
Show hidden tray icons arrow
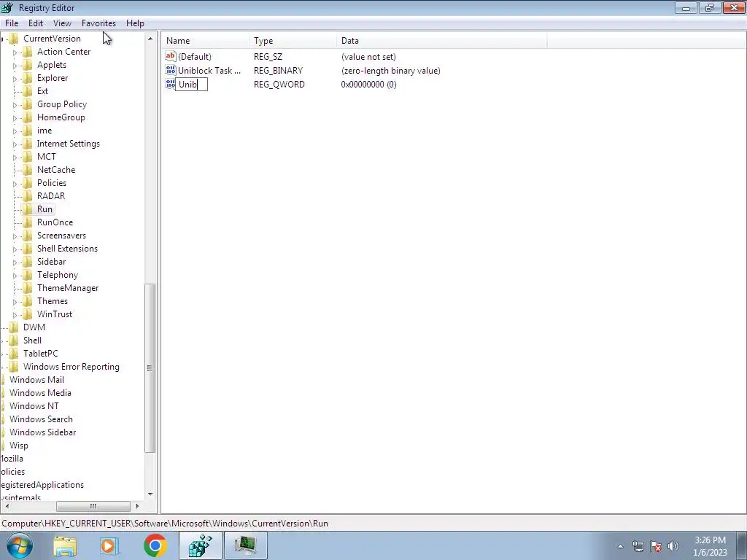pyautogui.click(x=620, y=546)
